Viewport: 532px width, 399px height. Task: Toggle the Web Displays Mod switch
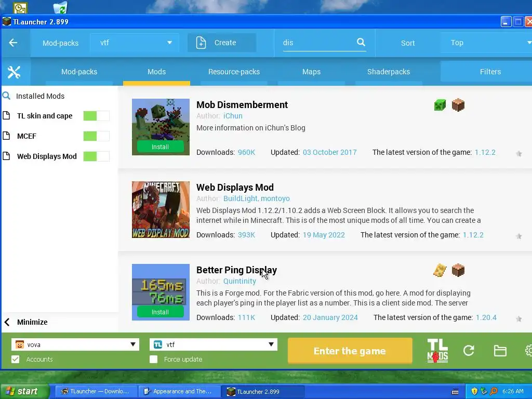(x=96, y=156)
